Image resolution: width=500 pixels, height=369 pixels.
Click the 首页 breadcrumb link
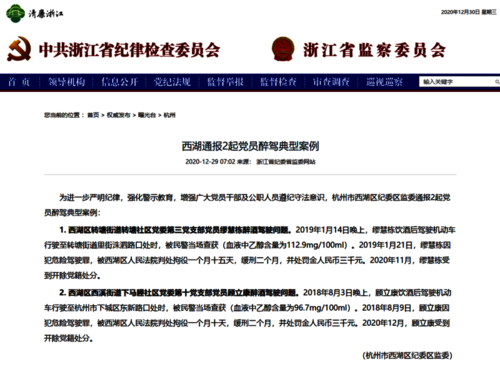click(93, 115)
